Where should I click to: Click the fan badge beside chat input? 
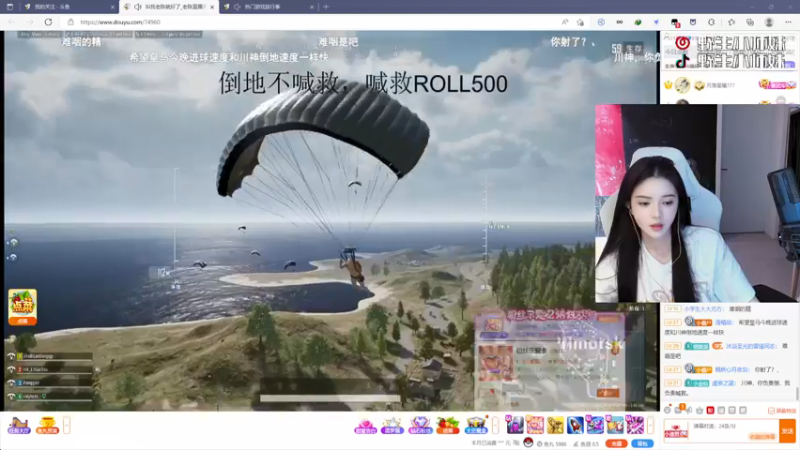pyautogui.click(x=676, y=432)
